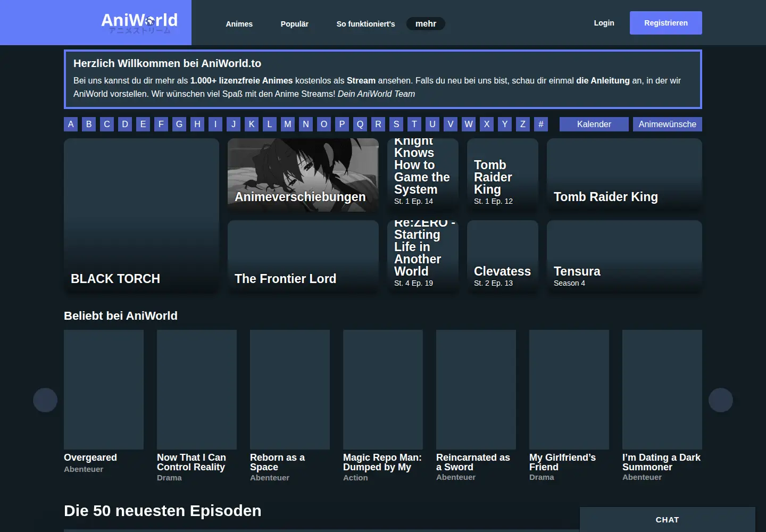Open die Anleitung link in welcome text
766x532 pixels.
tap(603, 80)
